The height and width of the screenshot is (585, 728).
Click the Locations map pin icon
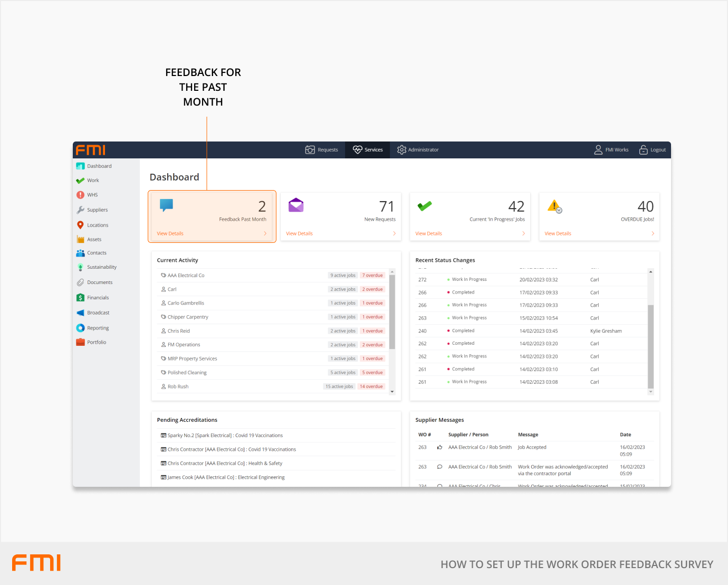tap(80, 225)
